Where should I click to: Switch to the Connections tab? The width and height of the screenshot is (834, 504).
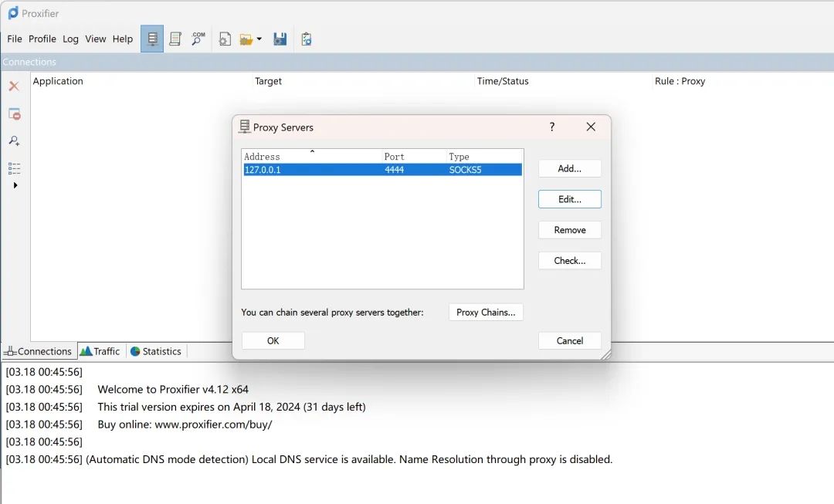pyautogui.click(x=39, y=351)
